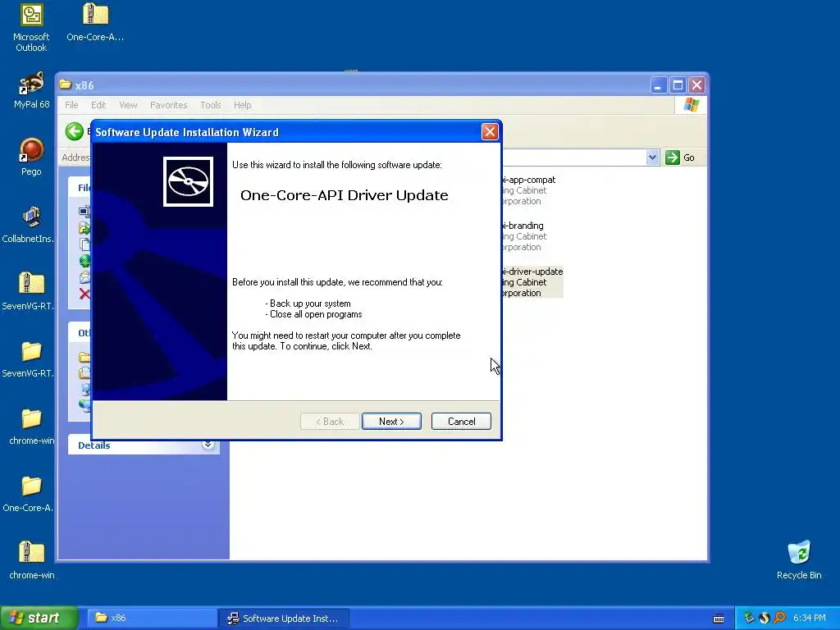This screenshot has height=630, width=840.
Task: Click the 6:34 PM system clock
Action: tap(810, 619)
